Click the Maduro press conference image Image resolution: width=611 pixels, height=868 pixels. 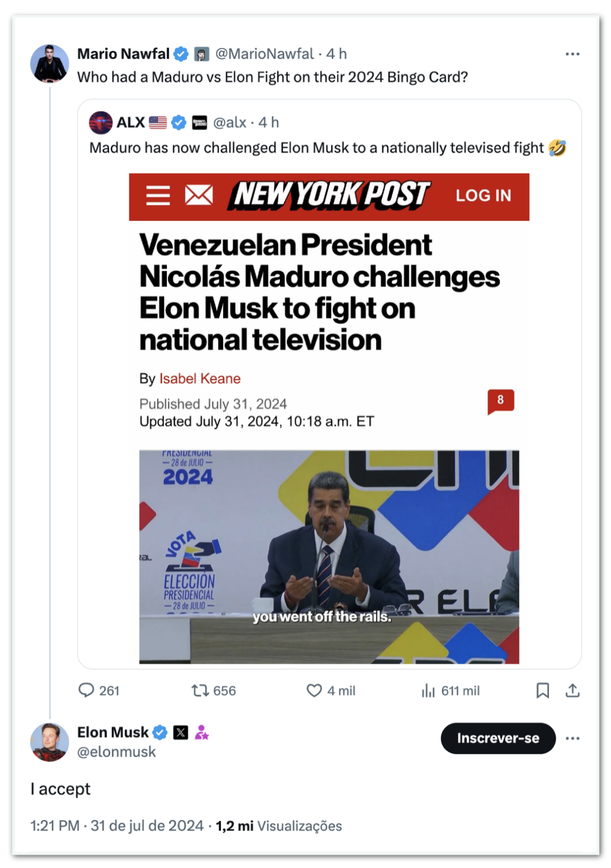[329, 557]
